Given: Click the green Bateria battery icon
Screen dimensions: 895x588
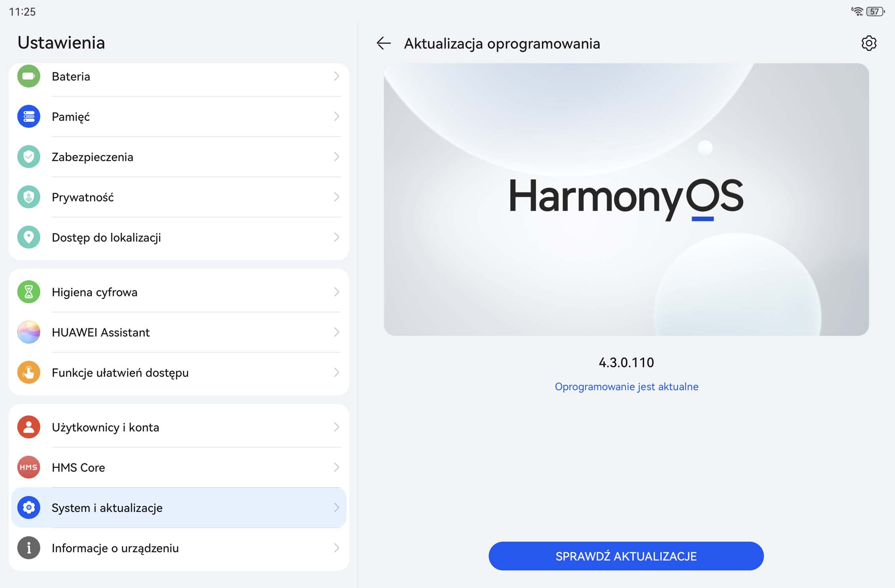Looking at the screenshot, I should click(x=29, y=76).
